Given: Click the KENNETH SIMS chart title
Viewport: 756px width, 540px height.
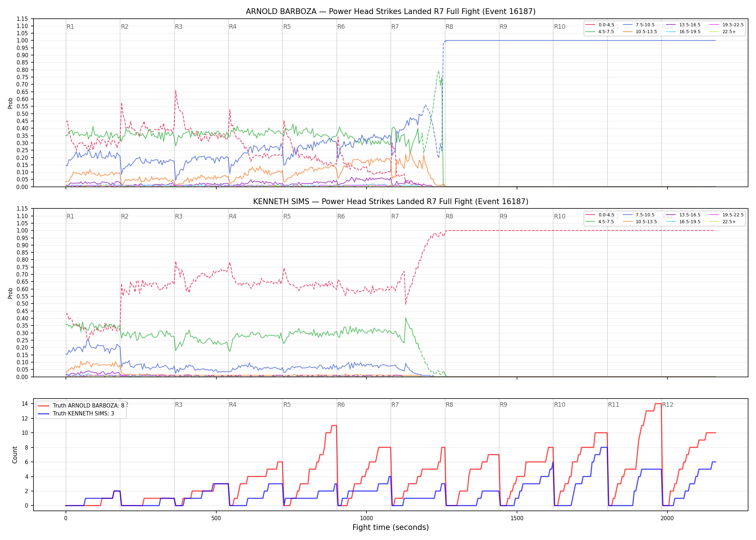Looking at the screenshot, I should point(391,202).
